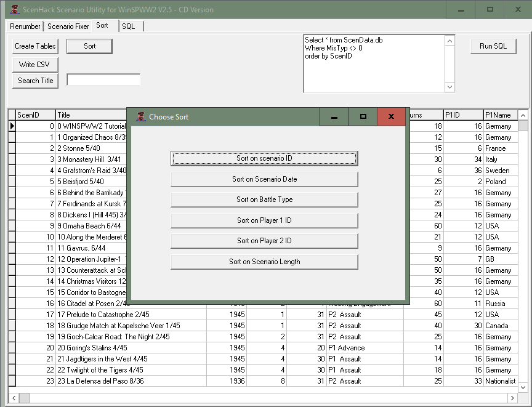Click the Search Title button
532x407 pixels.
tap(35, 81)
